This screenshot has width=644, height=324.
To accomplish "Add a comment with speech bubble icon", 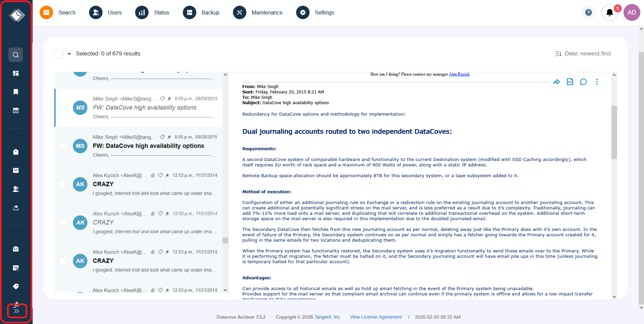I will pyautogui.click(x=583, y=82).
